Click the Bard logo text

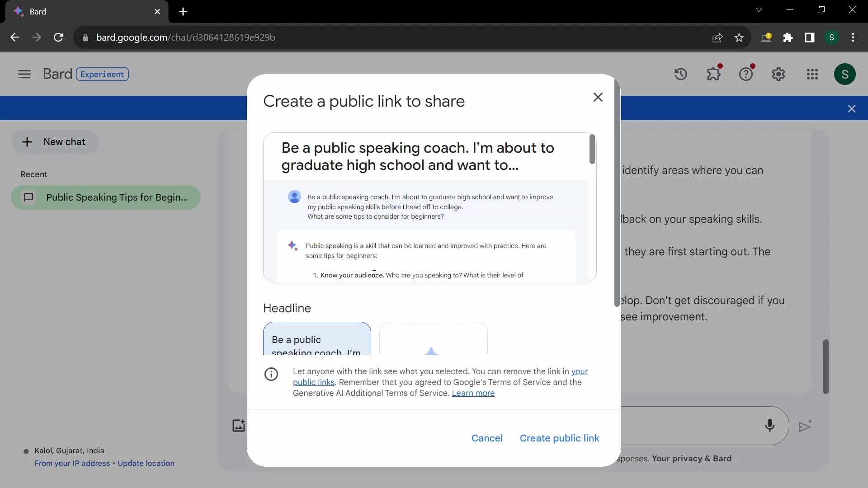pyautogui.click(x=57, y=74)
